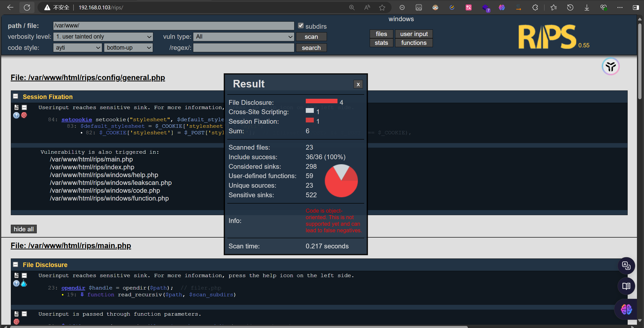Click the colorful brain extension icon

pos(502,8)
